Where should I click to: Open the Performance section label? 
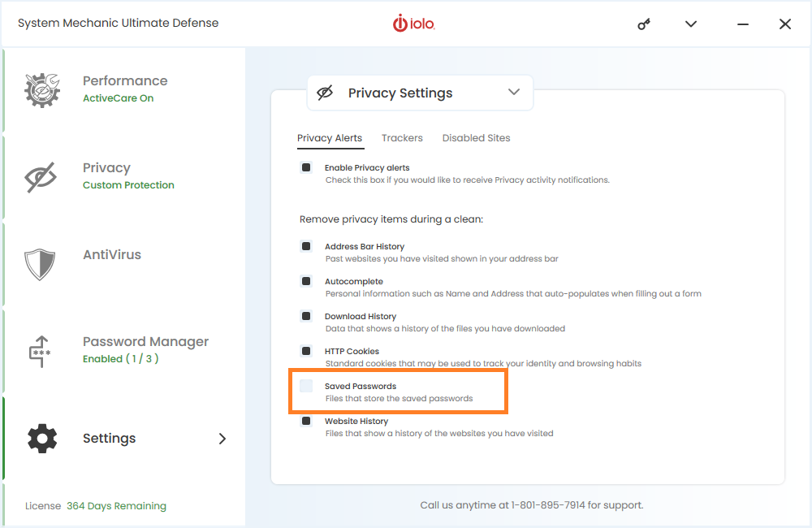point(125,81)
